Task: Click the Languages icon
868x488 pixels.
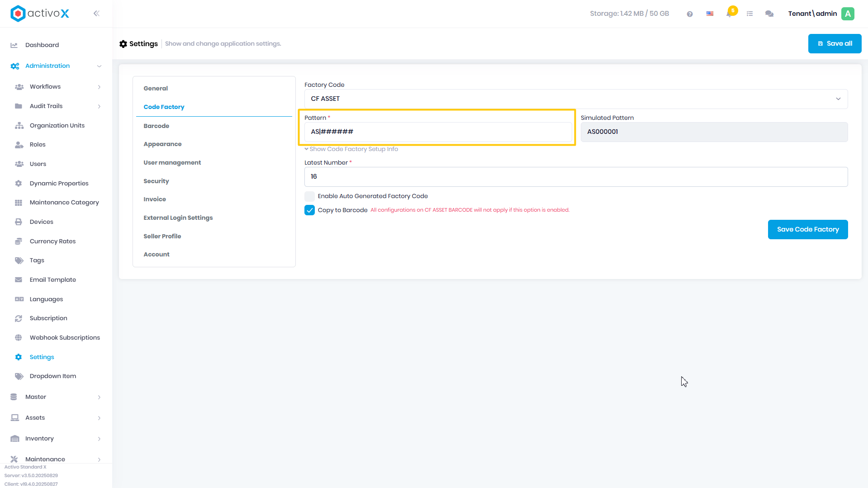Action: 19,299
